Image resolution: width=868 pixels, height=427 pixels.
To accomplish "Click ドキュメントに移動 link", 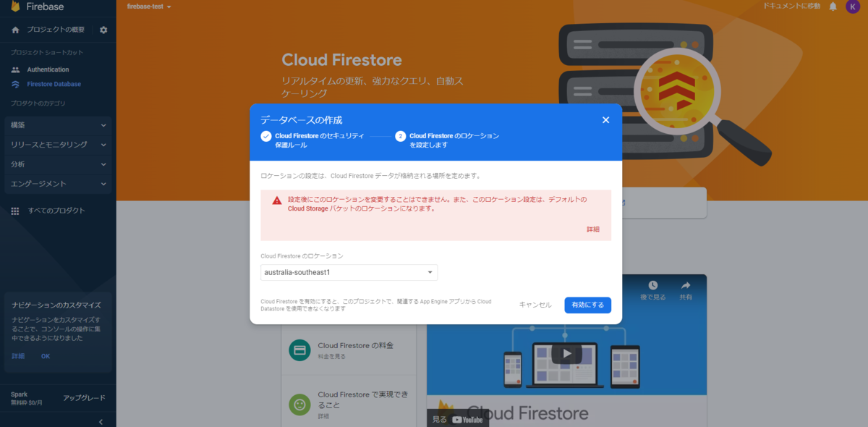I will tap(791, 7).
